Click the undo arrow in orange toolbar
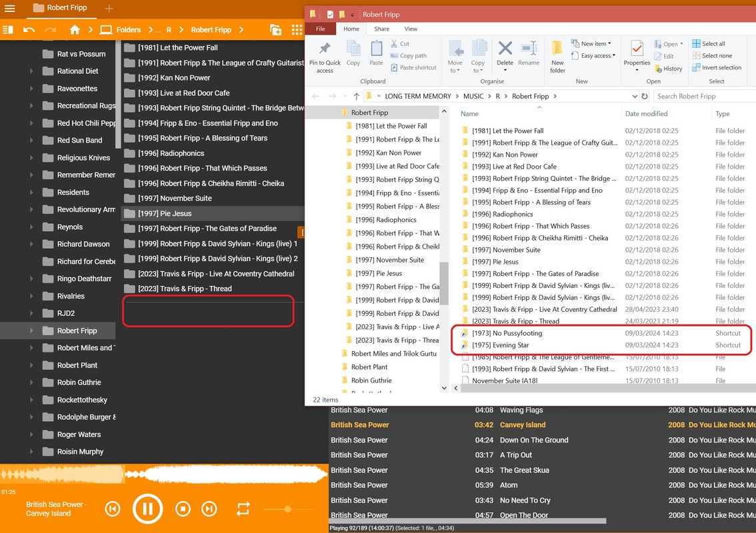 pyautogui.click(x=29, y=30)
